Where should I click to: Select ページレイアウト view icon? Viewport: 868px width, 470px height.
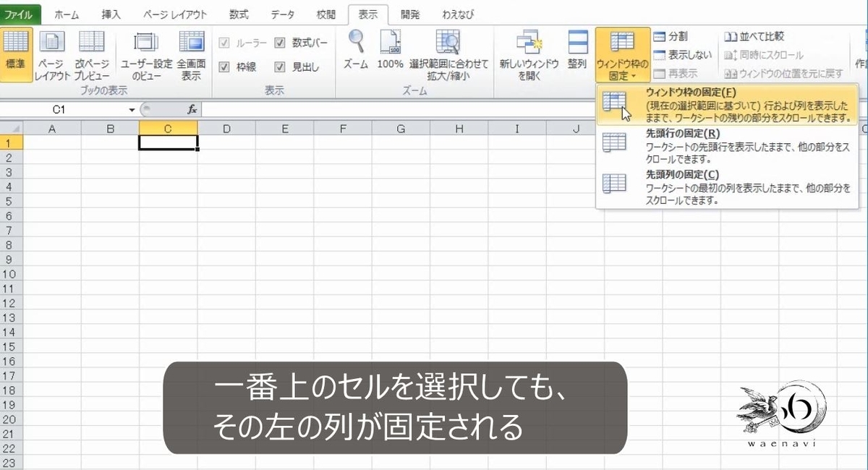point(51,54)
